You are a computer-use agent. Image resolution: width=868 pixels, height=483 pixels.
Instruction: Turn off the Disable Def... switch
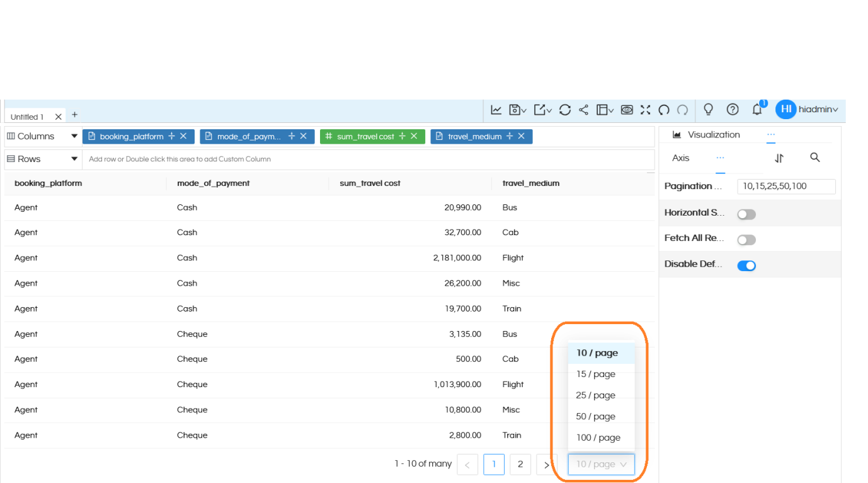pyautogui.click(x=746, y=266)
